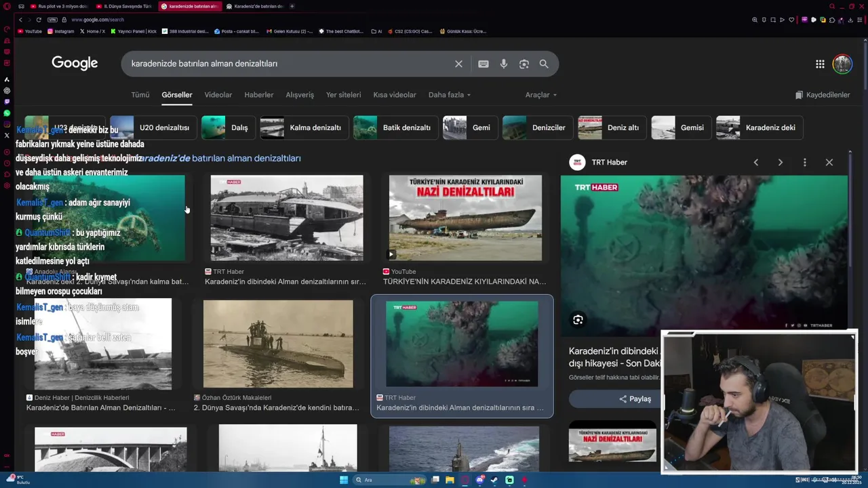Open the beached submarine TRT Haber thumbnail
This screenshot has height=488, width=868.
[x=287, y=218]
